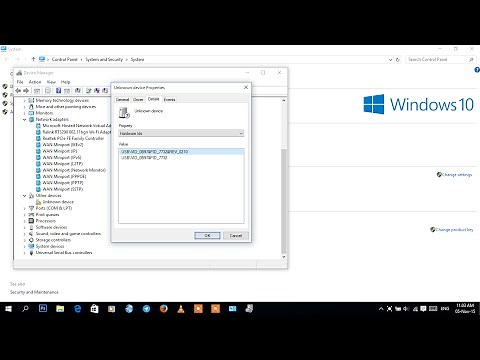Click the Refresh button in System window address bar
480x360 pixels.
pyautogui.click(x=398, y=60)
